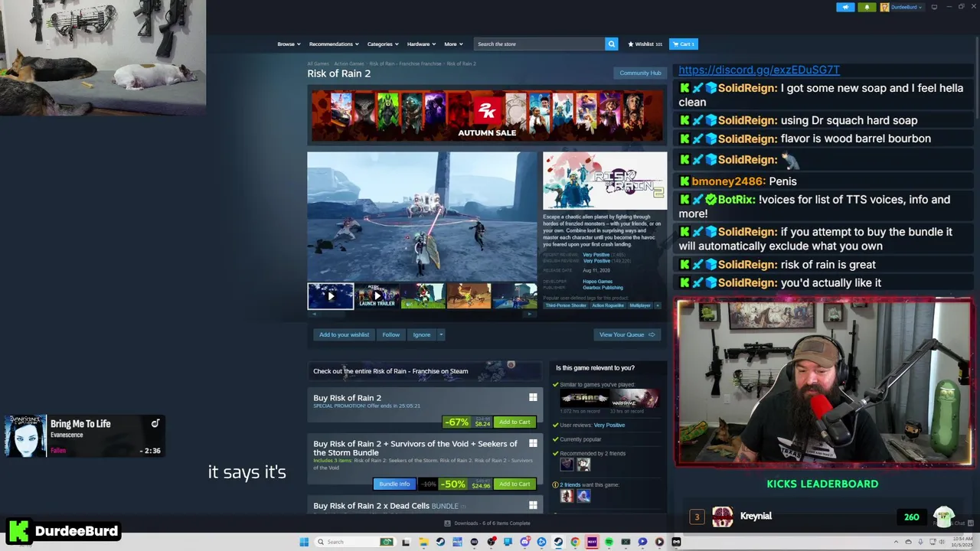Open the Categories dropdown menu
The width and height of the screenshot is (980, 551).
[383, 44]
